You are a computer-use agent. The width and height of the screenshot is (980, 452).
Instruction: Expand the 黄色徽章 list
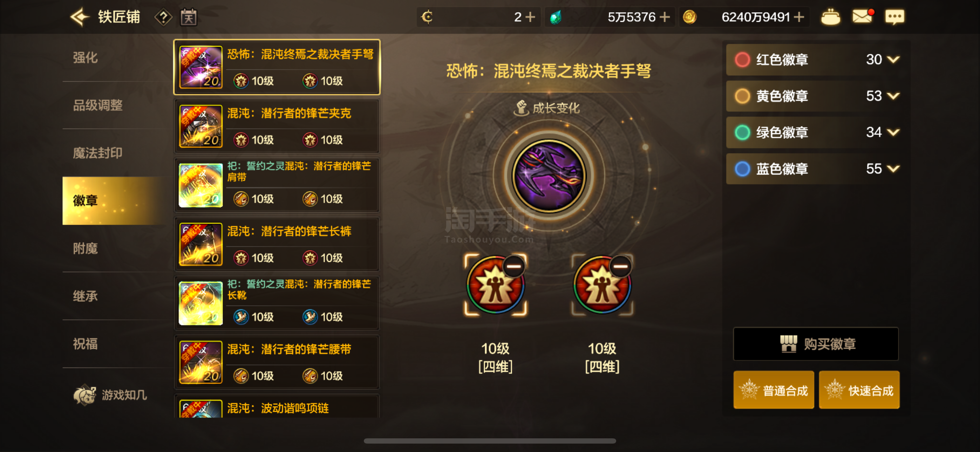[x=893, y=96]
